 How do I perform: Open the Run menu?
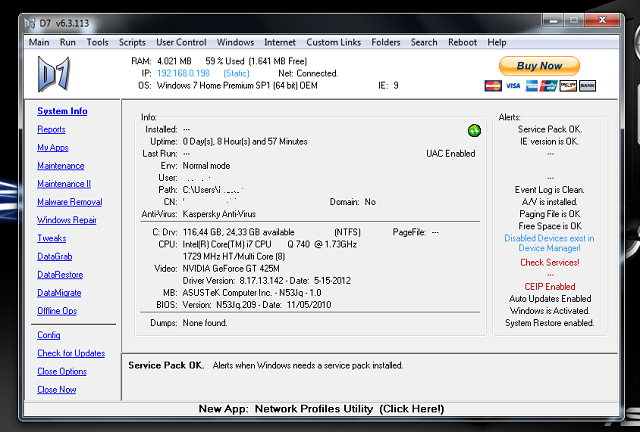click(67, 42)
